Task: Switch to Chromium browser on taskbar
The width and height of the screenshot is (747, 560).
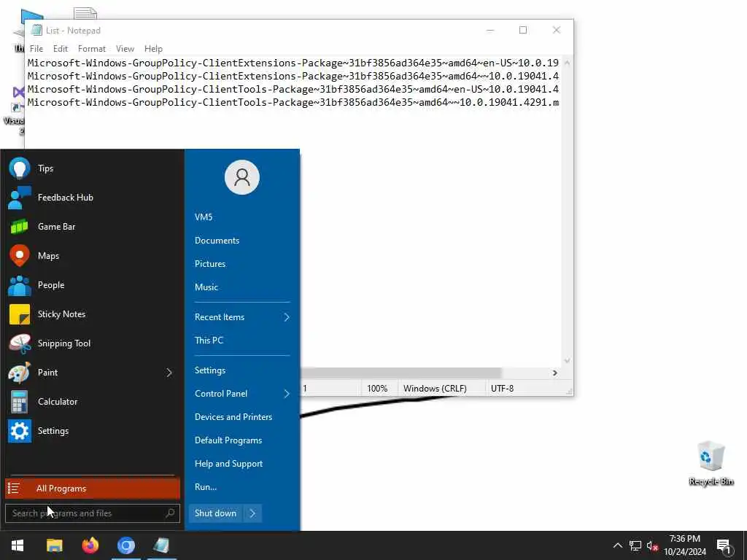Action: point(125,545)
